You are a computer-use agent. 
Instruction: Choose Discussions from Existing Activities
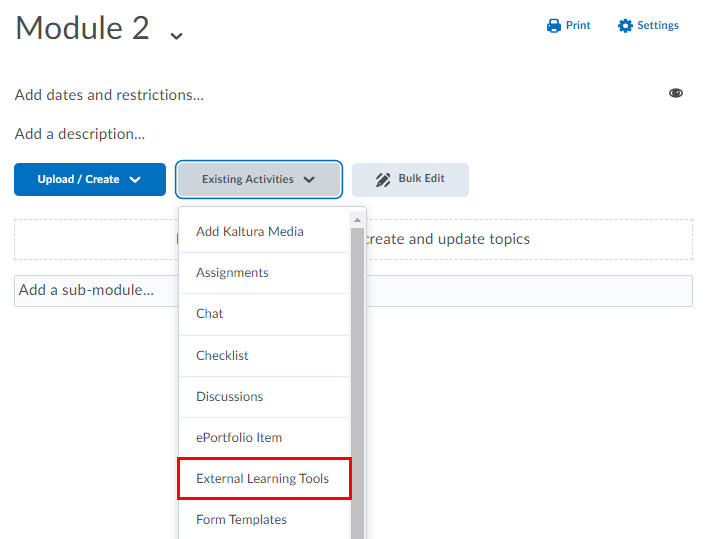[x=229, y=397]
